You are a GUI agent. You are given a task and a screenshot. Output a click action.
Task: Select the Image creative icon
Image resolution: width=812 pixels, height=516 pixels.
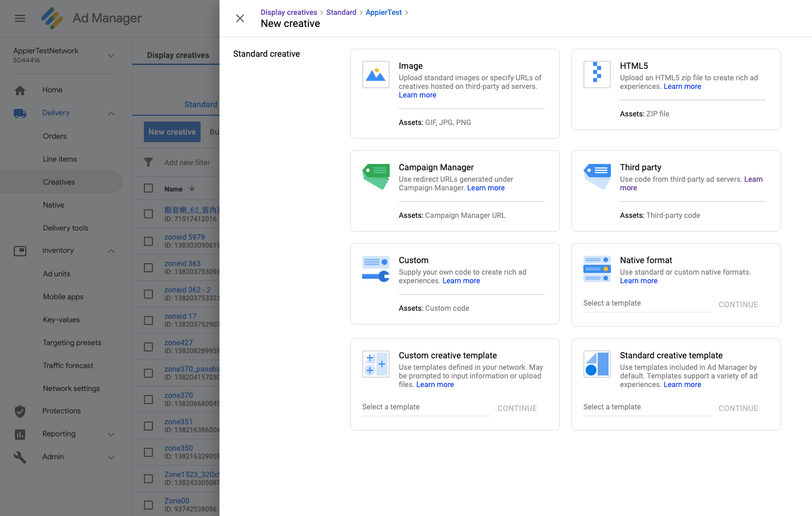[376, 75]
